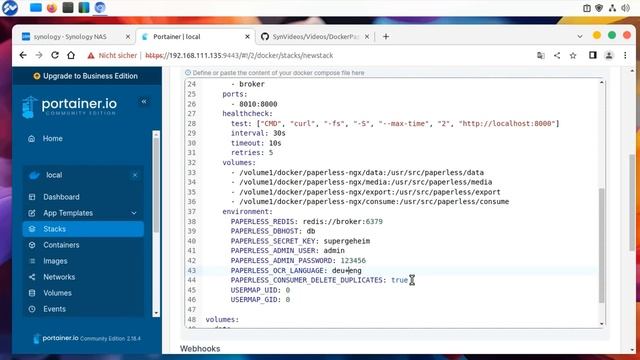Open a new browser tab

click(386, 37)
